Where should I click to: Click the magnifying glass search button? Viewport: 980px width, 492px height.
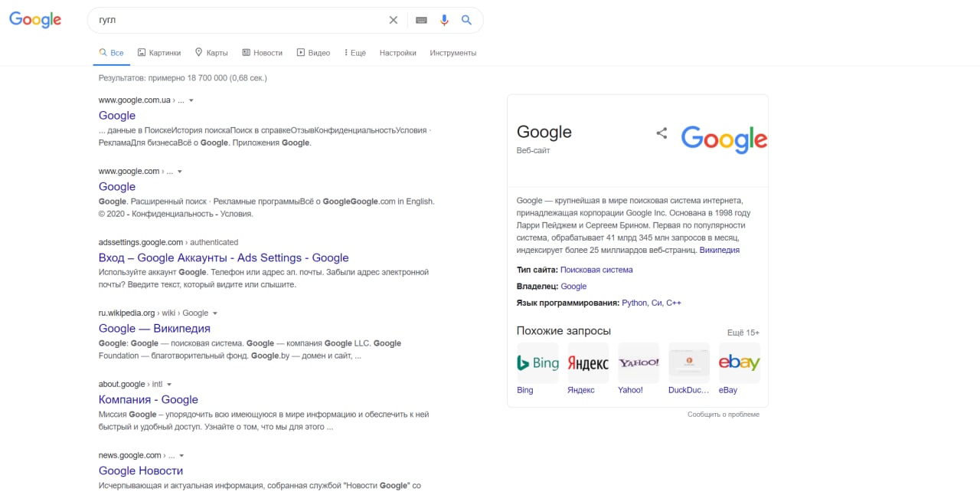pos(466,20)
